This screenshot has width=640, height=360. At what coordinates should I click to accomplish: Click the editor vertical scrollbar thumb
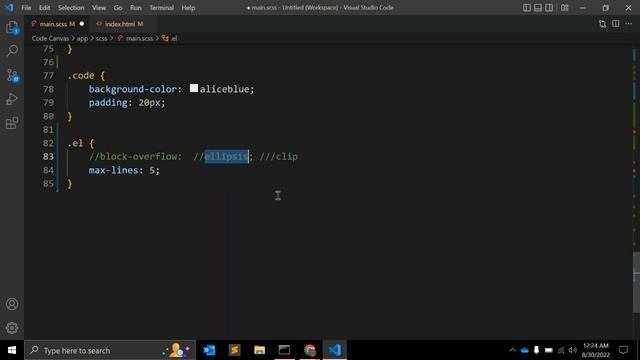[x=636, y=282]
